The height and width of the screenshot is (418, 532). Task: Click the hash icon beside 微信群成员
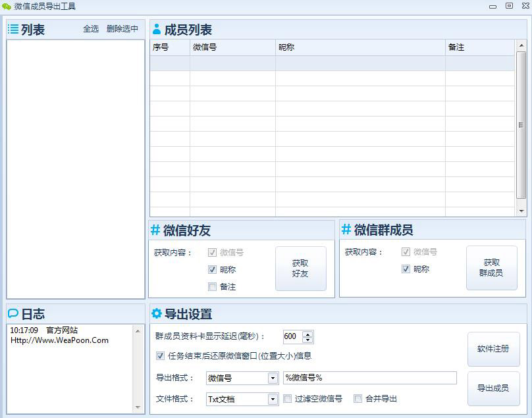(x=346, y=230)
